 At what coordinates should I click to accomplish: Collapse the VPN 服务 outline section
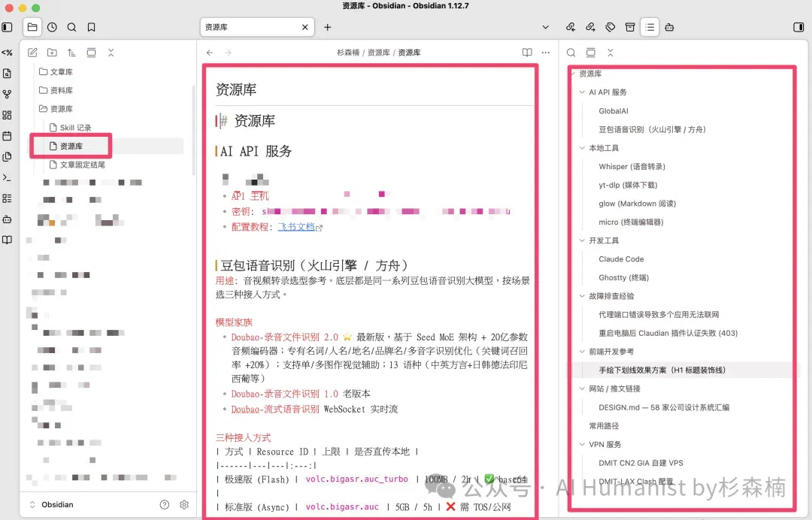click(x=582, y=444)
